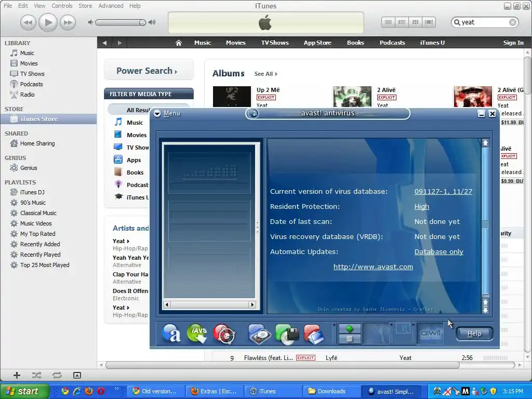Open Recently Added playlist
Screen dimensions: 532x399
click(x=40, y=244)
